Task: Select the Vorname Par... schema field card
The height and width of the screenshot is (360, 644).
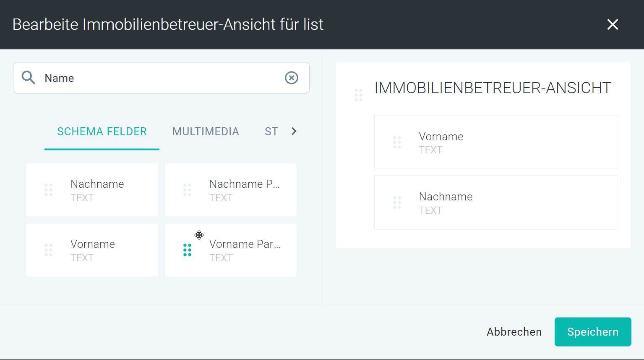Action: pos(231,250)
